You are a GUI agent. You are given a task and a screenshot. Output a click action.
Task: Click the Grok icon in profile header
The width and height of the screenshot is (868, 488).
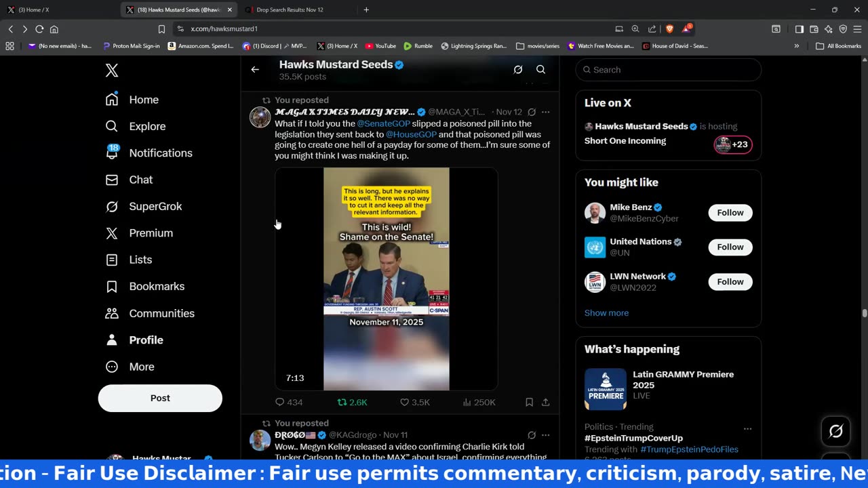point(518,69)
